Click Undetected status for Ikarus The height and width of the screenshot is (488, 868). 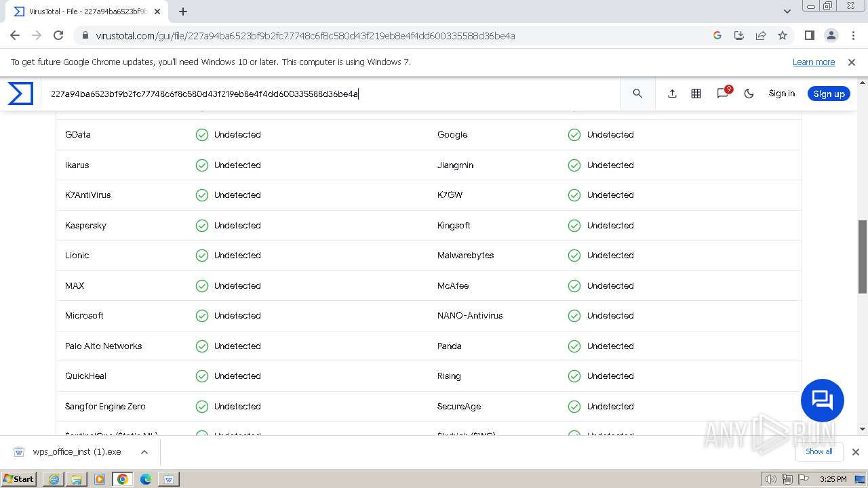(x=237, y=165)
